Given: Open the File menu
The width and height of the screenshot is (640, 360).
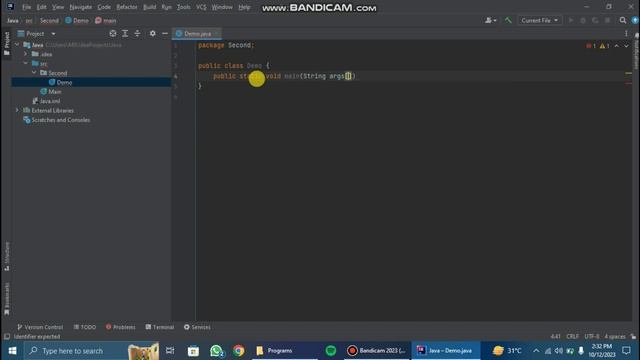Looking at the screenshot, I should coord(27,7).
